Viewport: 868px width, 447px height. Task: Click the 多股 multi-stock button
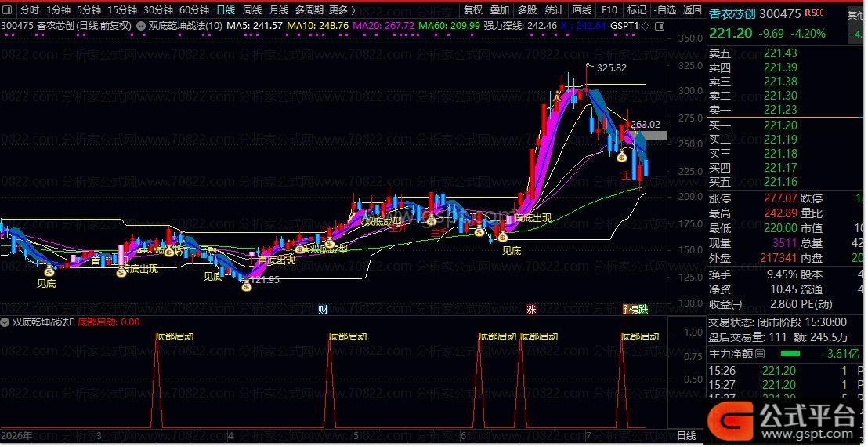point(527,10)
